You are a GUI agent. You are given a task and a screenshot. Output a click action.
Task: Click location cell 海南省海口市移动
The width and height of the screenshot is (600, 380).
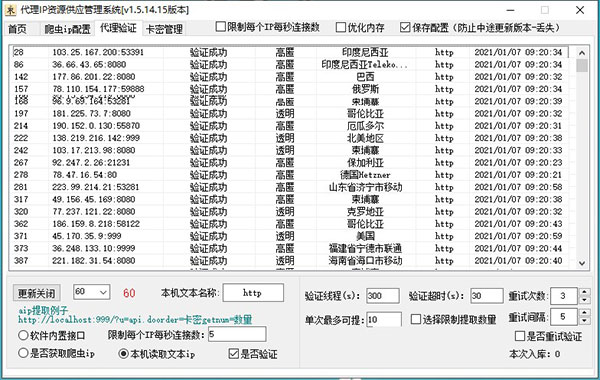tap(365, 261)
